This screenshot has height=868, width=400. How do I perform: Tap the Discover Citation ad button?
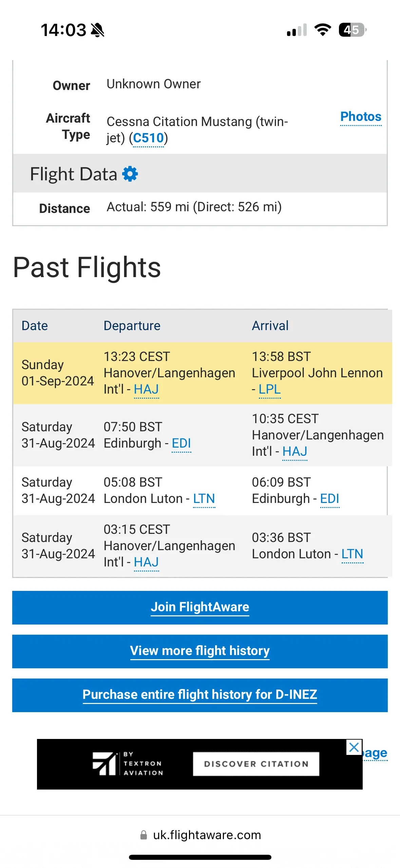pyautogui.click(x=256, y=764)
